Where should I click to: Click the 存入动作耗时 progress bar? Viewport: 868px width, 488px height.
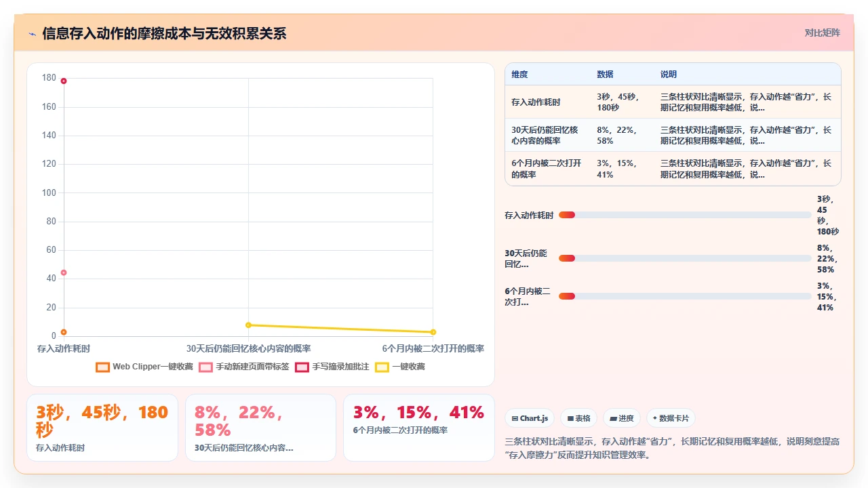coord(685,215)
